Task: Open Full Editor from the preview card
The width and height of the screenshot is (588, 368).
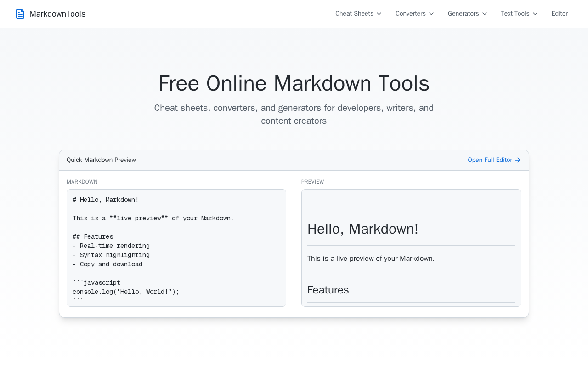Action: [490, 160]
